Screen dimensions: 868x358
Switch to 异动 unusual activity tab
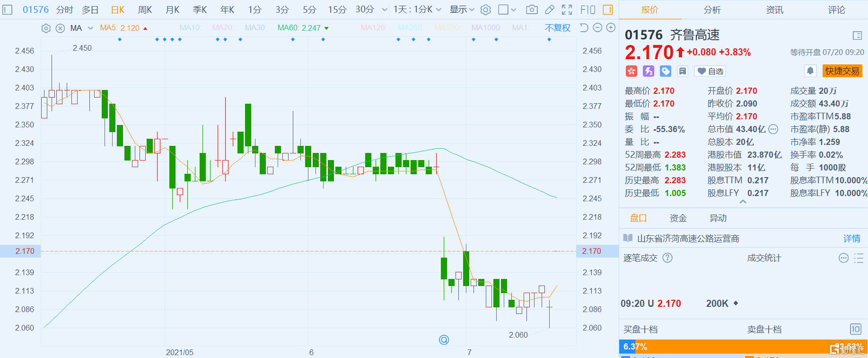[x=718, y=218]
